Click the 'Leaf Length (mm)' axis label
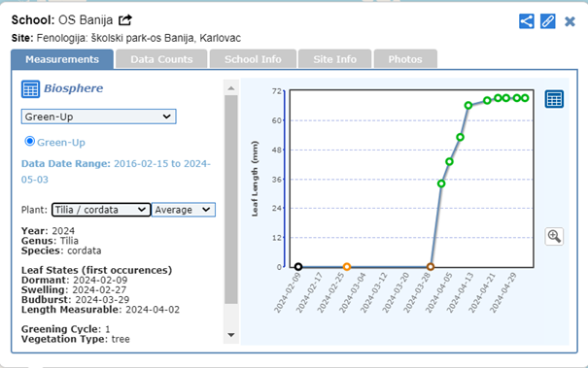 pyautogui.click(x=255, y=179)
